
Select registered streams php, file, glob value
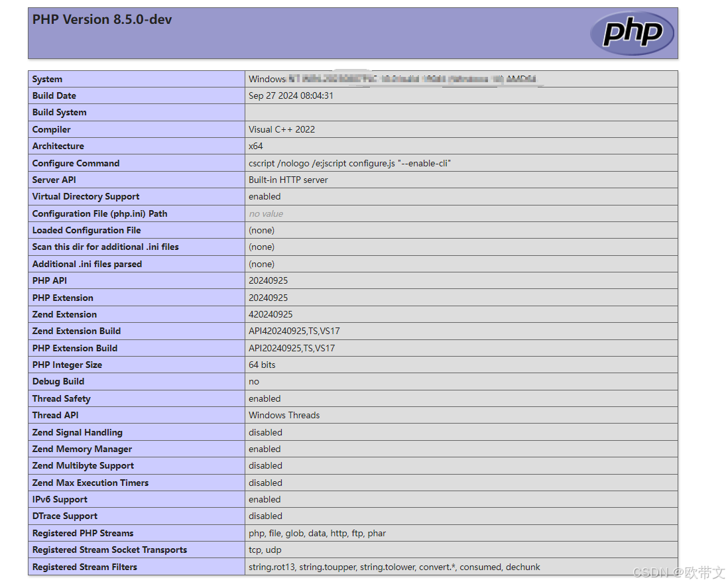pyautogui.click(x=317, y=534)
